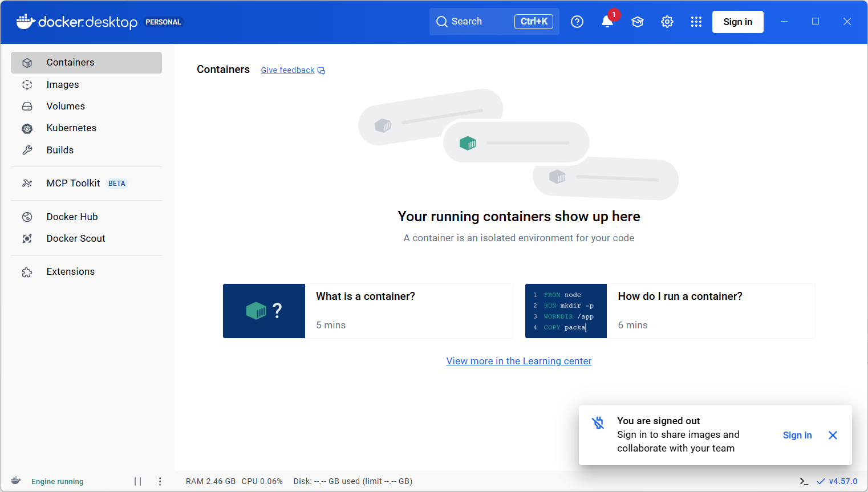The image size is (868, 492).
Task: Click '5 mins' duration text
Action: [331, 325]
